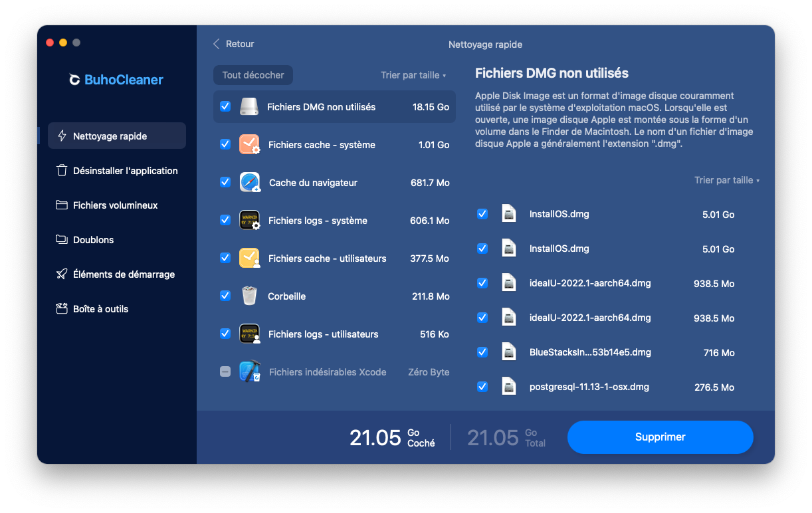Toggle the Fichiers logs - système checkbox
Viewport: 812px width, 513px height.
[225, 219]
